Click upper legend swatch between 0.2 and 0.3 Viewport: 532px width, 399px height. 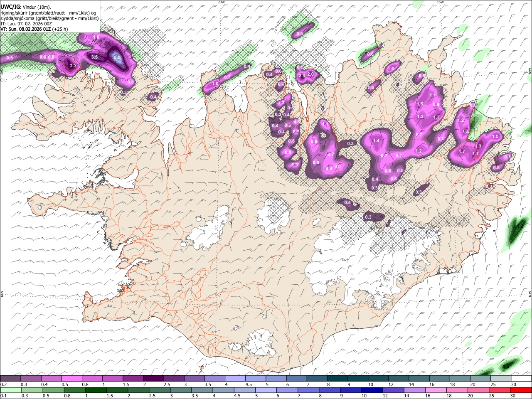[x=10, y=379]
